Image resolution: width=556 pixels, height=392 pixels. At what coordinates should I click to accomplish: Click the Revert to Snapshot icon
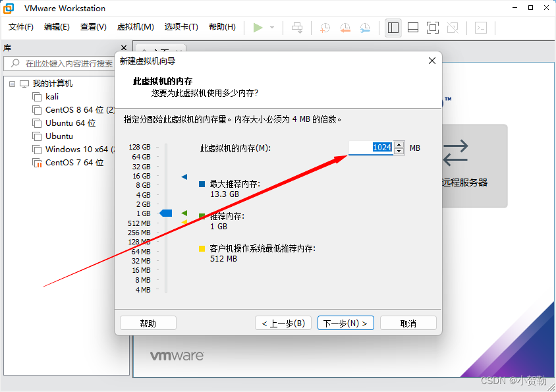(345, 28)
